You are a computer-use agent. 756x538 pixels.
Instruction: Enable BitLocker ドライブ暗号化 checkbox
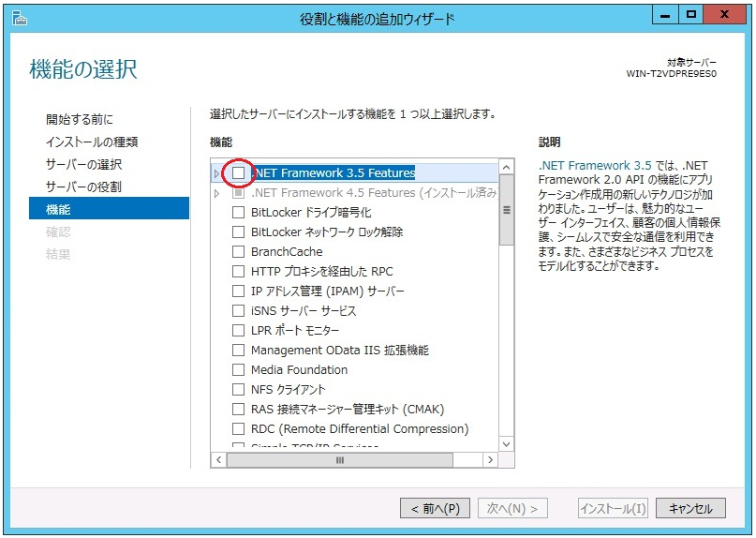point(239,213)
